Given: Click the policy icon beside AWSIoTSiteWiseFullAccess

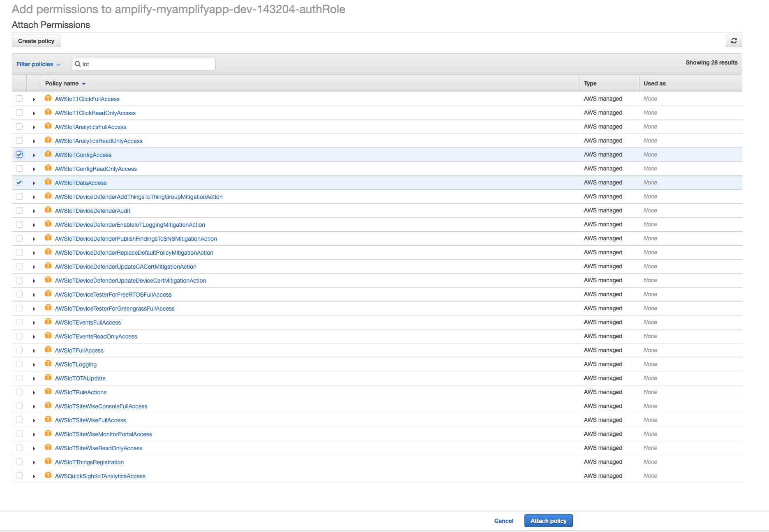Looking at the screenshot, I should point(48,419).
